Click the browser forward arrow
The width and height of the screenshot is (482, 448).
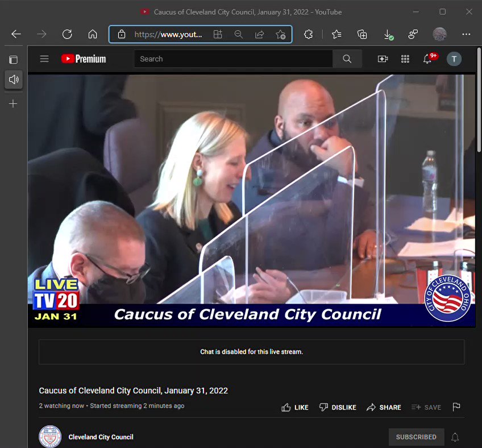(x=41, y=34)
